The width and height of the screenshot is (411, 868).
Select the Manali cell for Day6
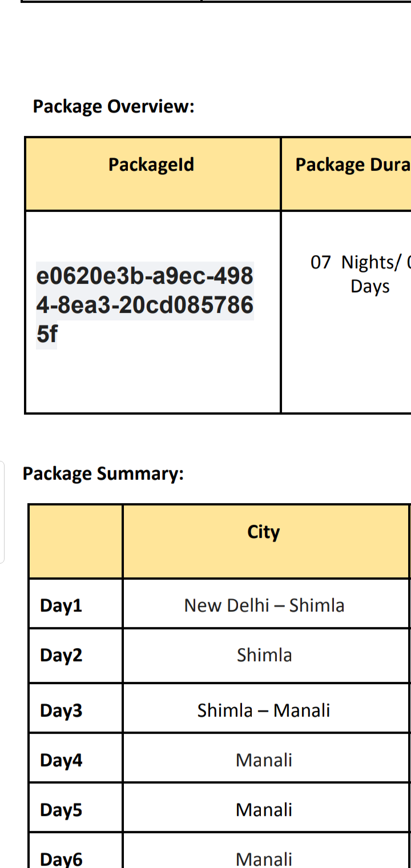[264, 859]
